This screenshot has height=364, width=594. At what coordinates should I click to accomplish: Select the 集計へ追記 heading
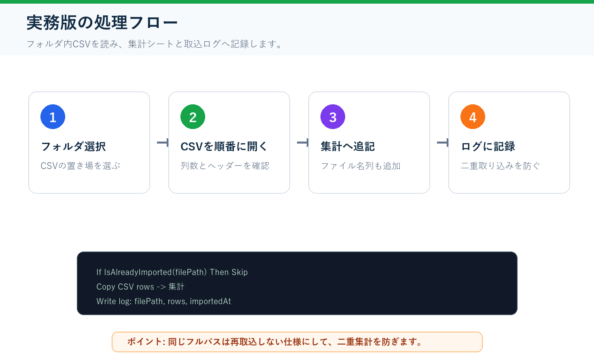point(348,146)
